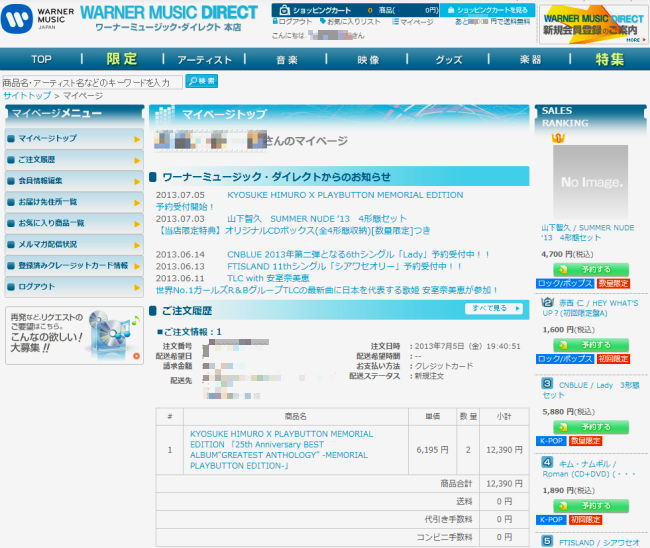The width and height of the screenshot is (650, 548).
Task: Click ショッピングカートを見る button
Action: click(487, 10)
